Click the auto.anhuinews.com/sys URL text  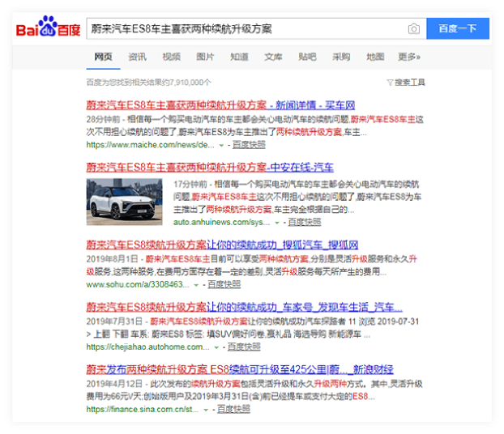coord(221,222)
